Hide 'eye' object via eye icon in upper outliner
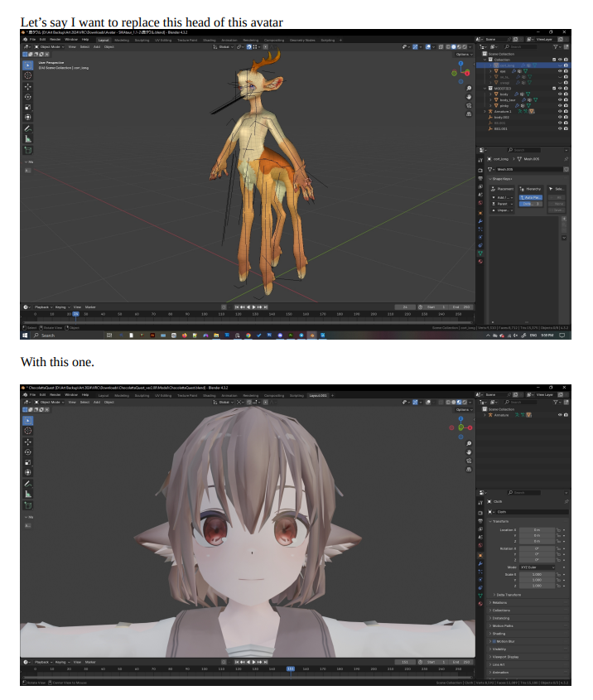The image size is (593, 700). coord(560,71)
